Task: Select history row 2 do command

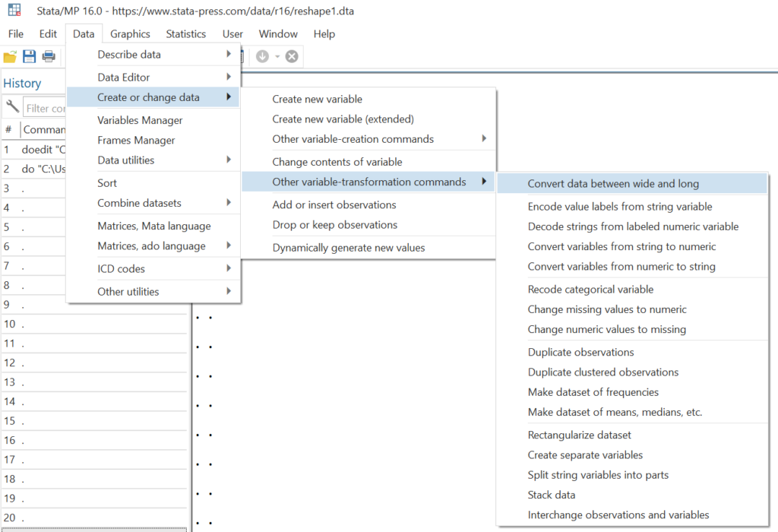Action: [33, 169]
